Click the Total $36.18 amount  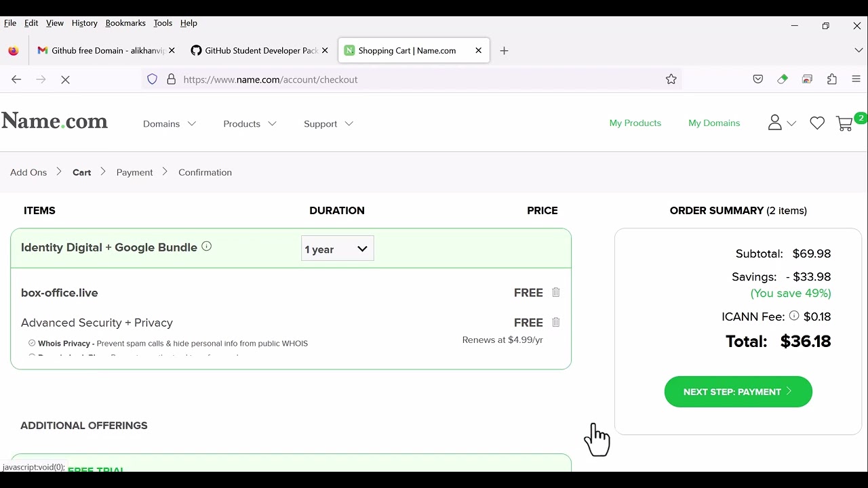(x=806, y=341)
